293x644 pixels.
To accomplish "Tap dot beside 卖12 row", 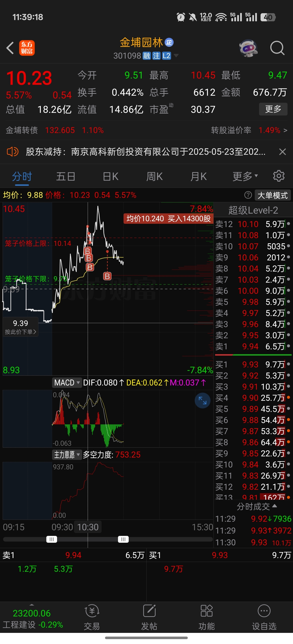I will (289, 224).
